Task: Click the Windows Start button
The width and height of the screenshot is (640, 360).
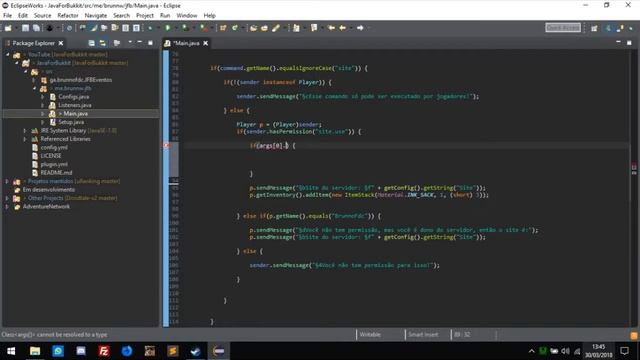Action: point(11,351)
